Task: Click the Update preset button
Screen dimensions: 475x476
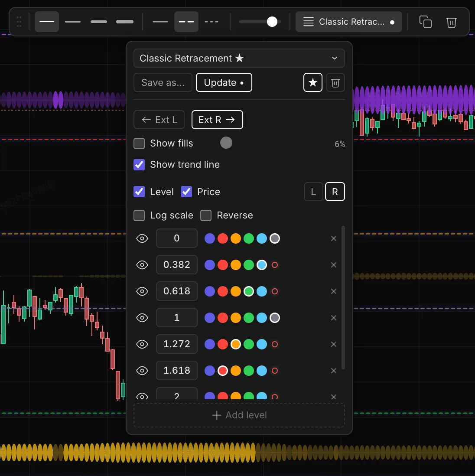Action: pyautogui.click(x=224, y=82)
